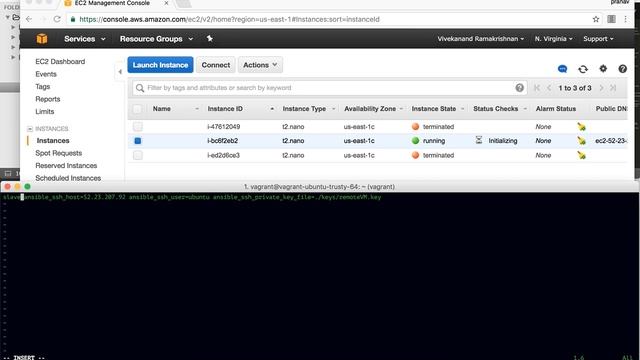Click the filter by tags search field
The height and width of the screenshot is (360, 640).
329,88
